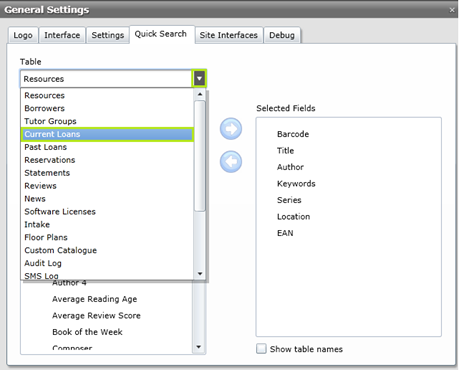Collapse the Table dropdown arrow

(x=199, y=79)
